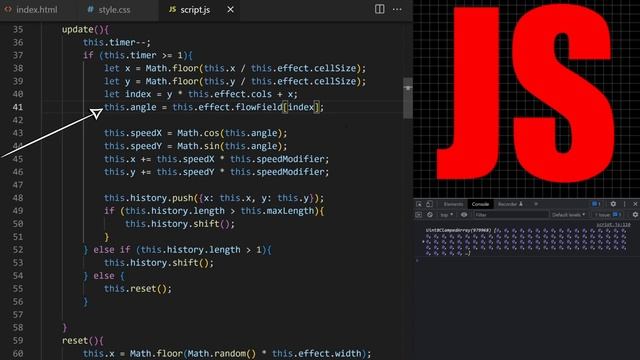
Task: Click the editor vertical scrollbar thumb
Action: pyautogui.click(x=407, y=98)
